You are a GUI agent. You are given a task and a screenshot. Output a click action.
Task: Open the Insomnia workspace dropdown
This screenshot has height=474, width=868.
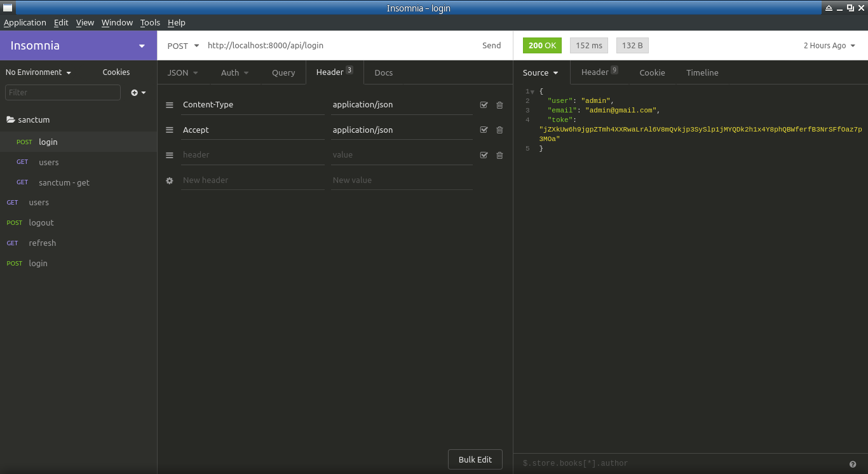[79, 46]
